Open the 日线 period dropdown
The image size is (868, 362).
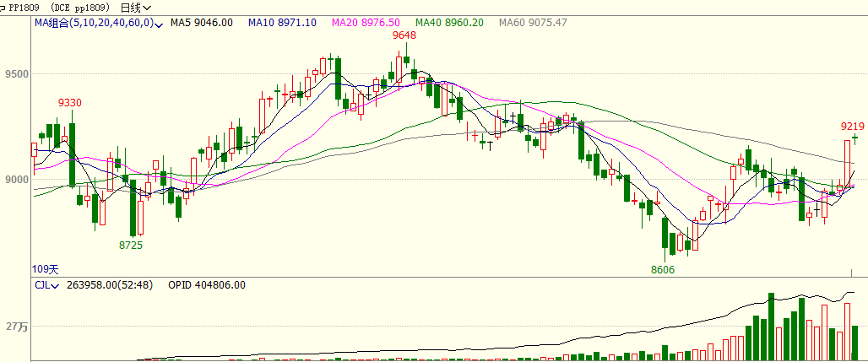click(x=136, y=8)
